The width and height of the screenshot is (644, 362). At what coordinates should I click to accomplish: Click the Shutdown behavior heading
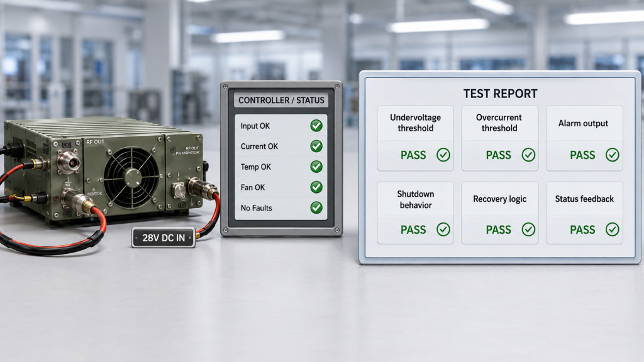tap(415, 199)
